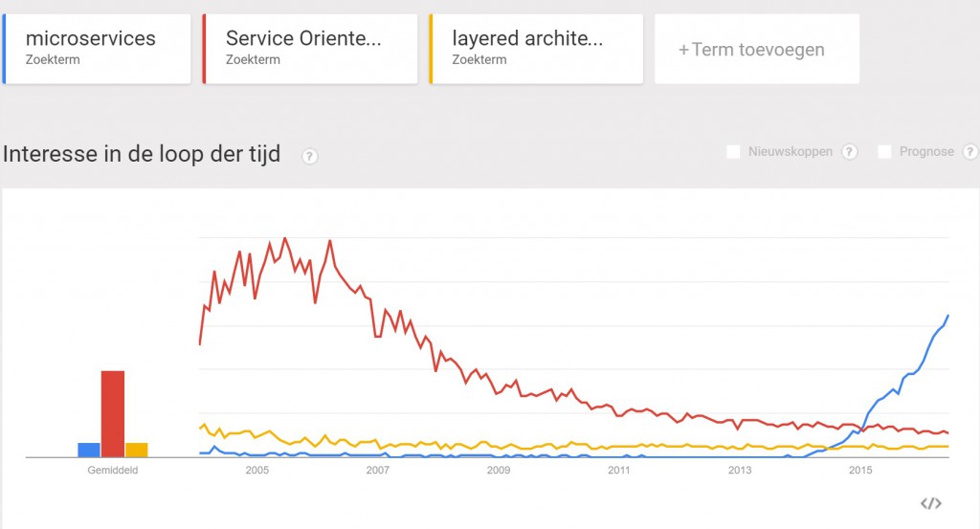Screen dimensions: 980x529
Task: Enable the Prognose checkbox
Action: click(884, 152)
